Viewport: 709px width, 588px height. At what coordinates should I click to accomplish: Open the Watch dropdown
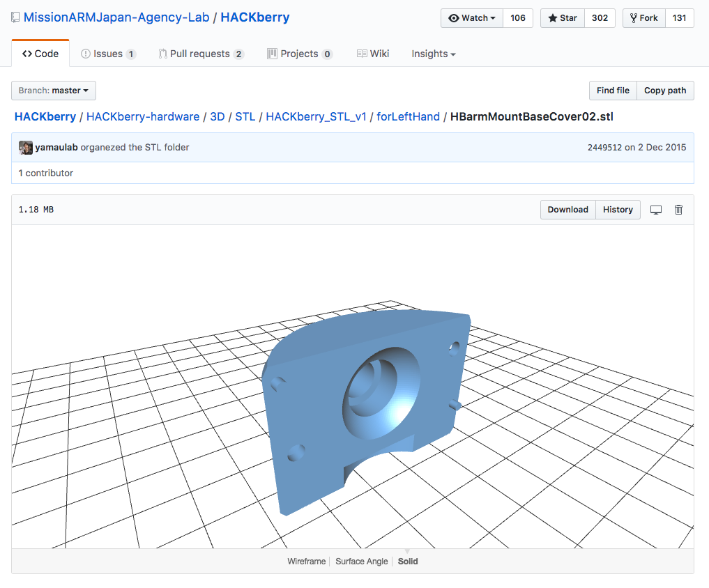click(x=472, y=18)
